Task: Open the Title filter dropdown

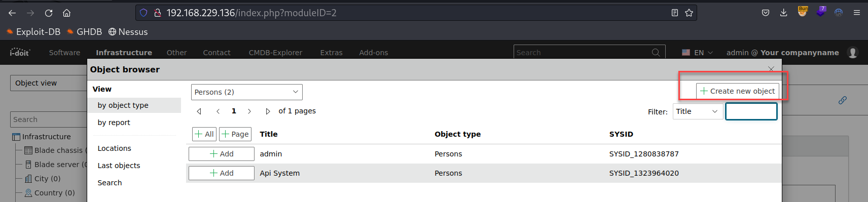Action: pos(698,111)
